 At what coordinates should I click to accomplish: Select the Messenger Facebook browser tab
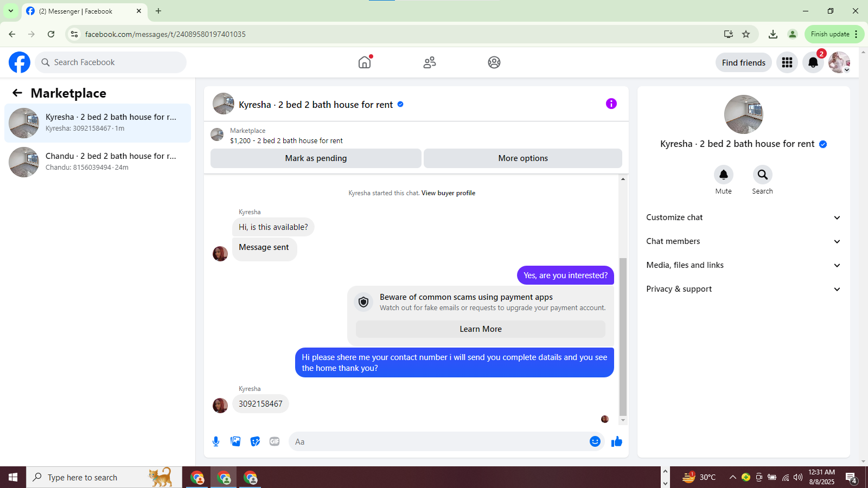(x=84, y=11)
